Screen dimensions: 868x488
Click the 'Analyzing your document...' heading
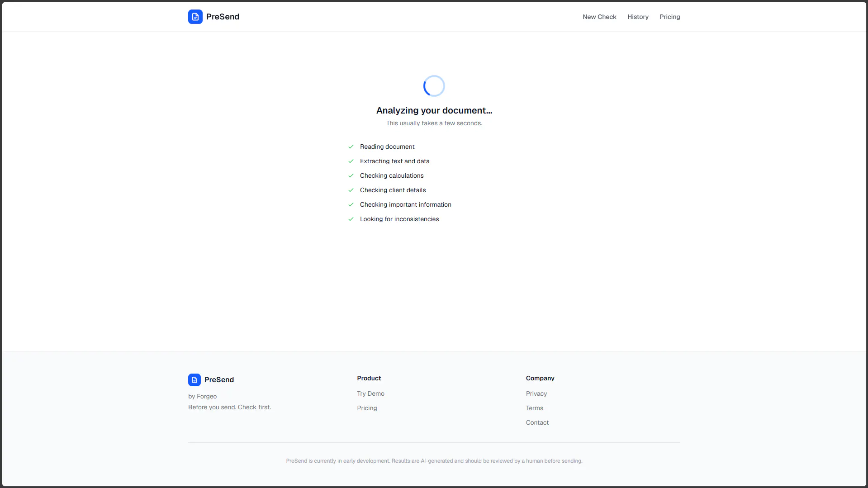point(434,110)
